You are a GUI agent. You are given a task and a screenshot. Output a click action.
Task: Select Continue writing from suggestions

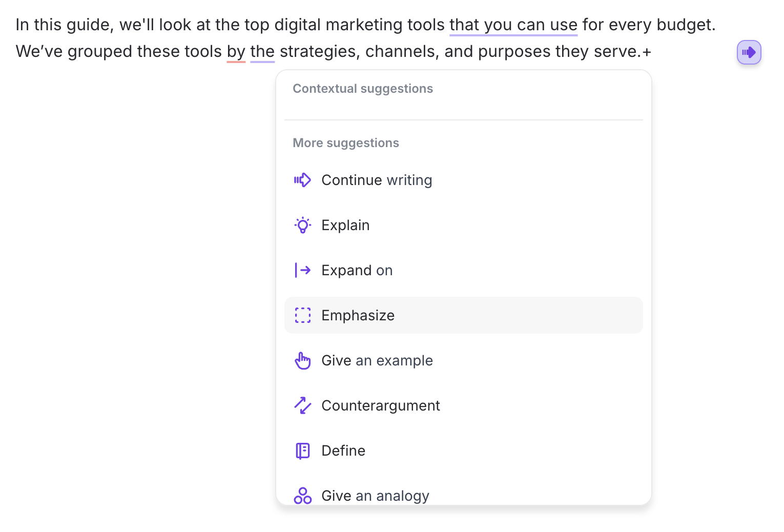click(377, 180)
